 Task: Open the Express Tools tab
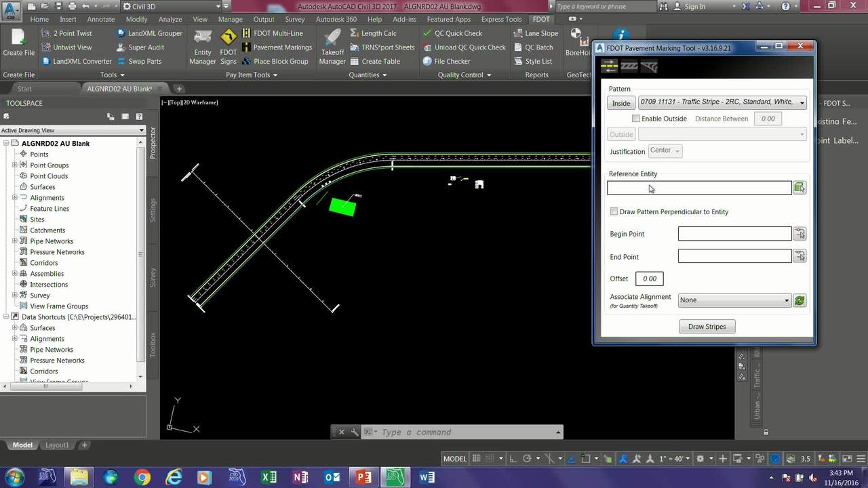pyautogui.click(x=501, y=20)
